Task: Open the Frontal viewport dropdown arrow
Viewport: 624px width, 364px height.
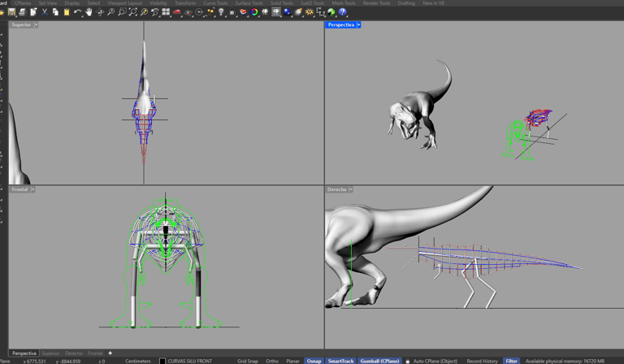Action: [x=33, y=189]
